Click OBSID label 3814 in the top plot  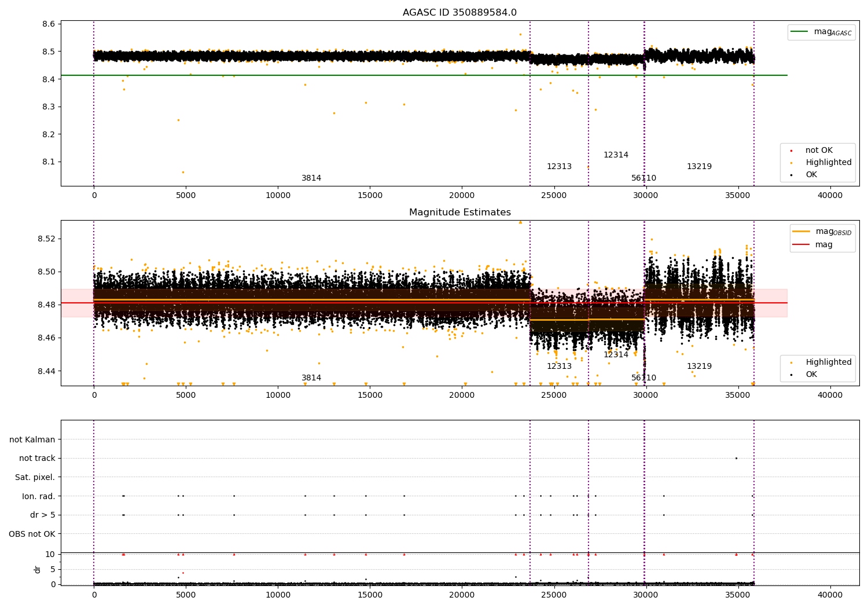[311, 178]
